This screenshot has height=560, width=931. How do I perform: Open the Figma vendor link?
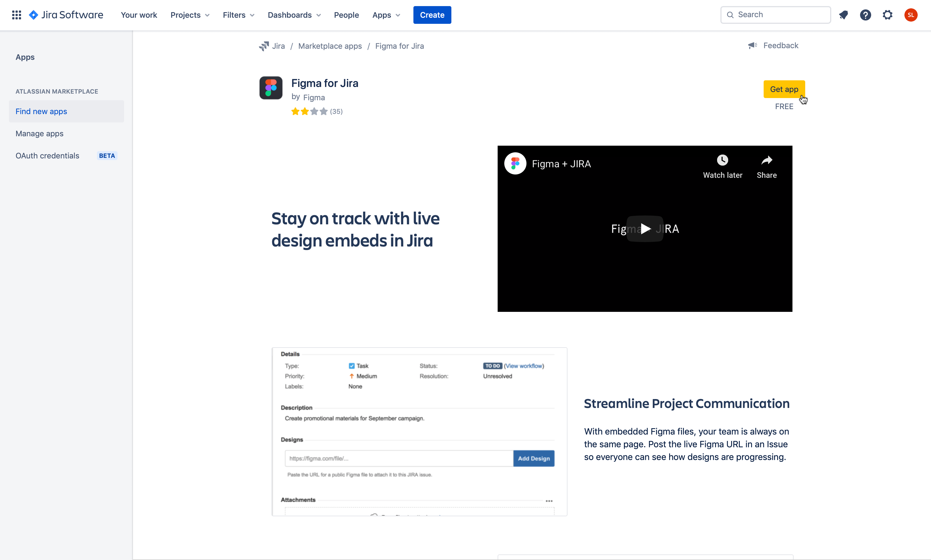[314, 97]
